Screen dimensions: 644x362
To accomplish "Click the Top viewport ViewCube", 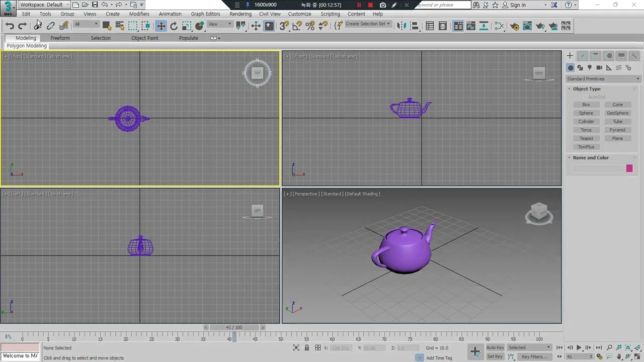I will 257,73.
